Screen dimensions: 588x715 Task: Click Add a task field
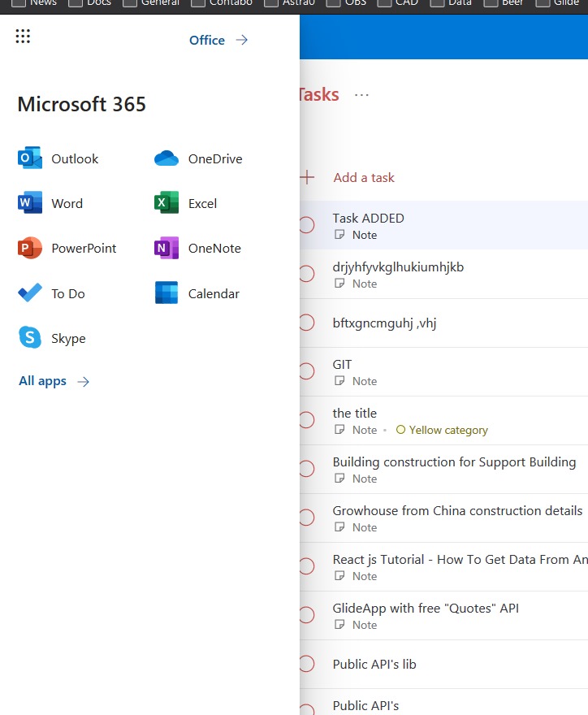pos(364,177)
